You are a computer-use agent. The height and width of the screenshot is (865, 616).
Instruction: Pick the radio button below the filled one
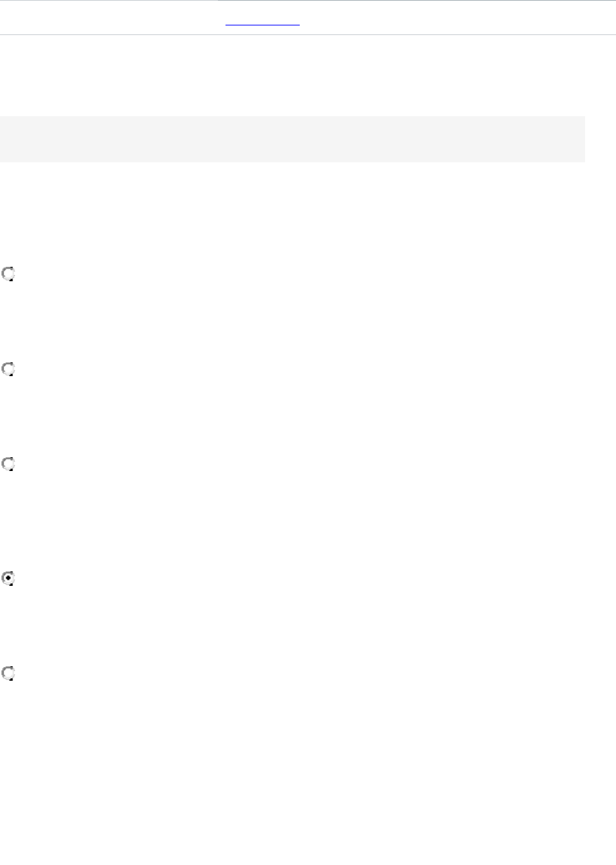click(x=9, y=675)
